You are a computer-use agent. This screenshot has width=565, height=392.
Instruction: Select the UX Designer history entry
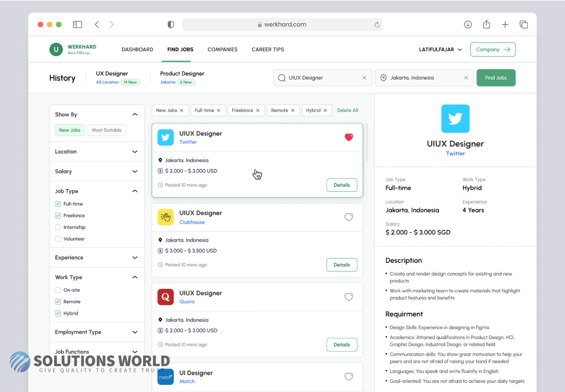click(x=118, y=77)
